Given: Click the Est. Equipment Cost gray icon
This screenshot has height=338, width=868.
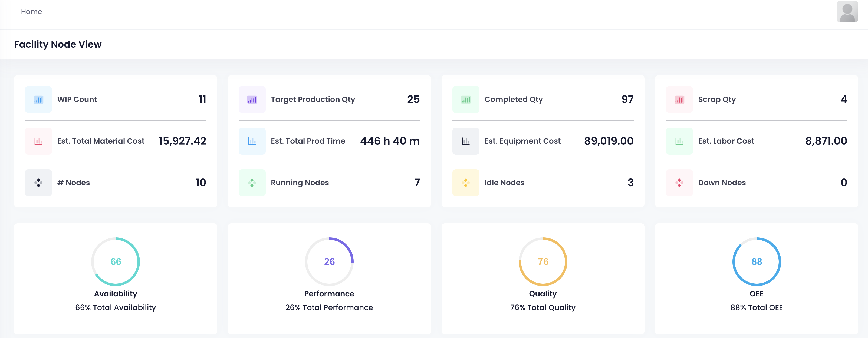Looking at the screenshot, I should [465, 141].
